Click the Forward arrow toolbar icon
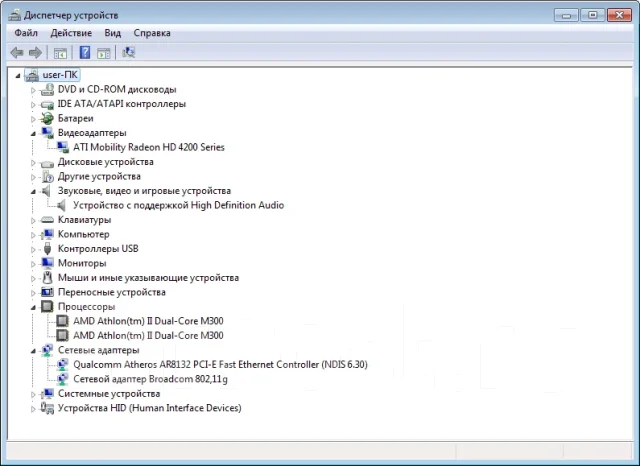The width and height of the screenshot is (640, 466). (x=36, y=53)
